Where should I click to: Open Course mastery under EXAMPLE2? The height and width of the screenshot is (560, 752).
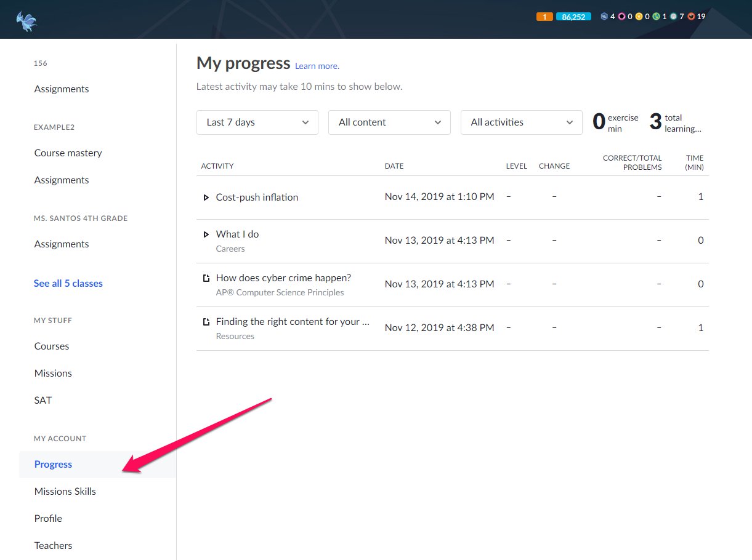click(68, 153)
